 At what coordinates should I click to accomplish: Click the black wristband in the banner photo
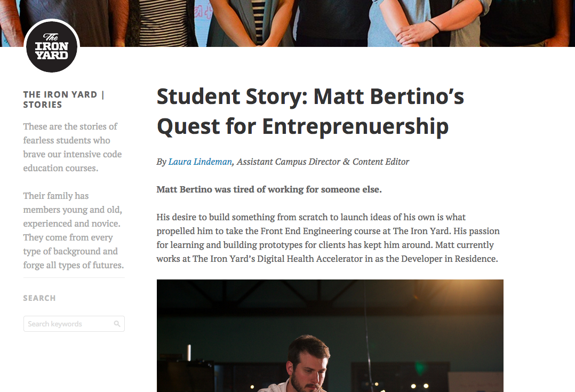(x=434, y=27)
